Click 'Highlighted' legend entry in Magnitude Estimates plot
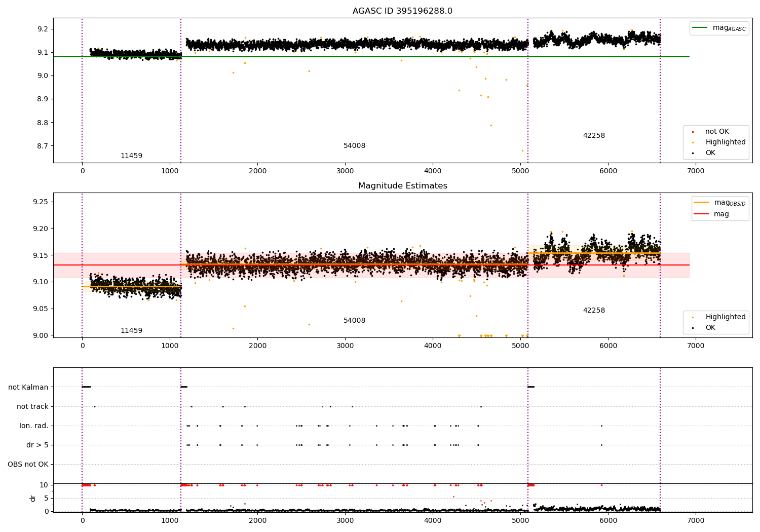Screen dimensions: 760x532 pyautogui.click(x=719, y=317)
